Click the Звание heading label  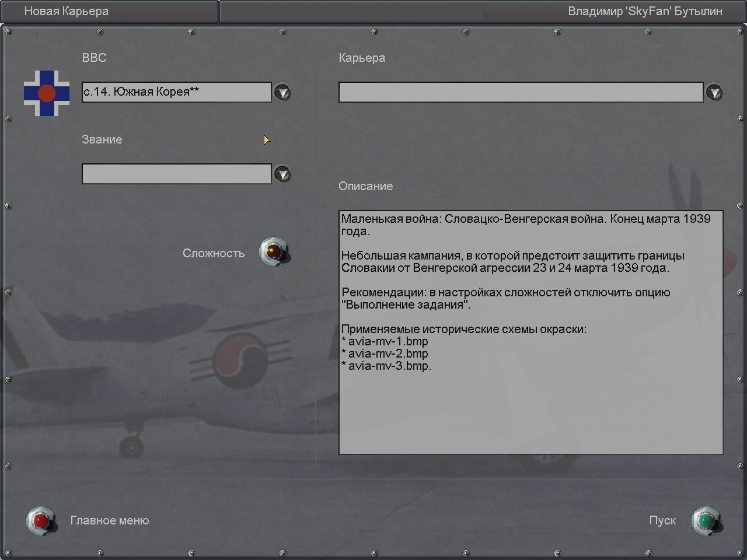coord(102,139)
